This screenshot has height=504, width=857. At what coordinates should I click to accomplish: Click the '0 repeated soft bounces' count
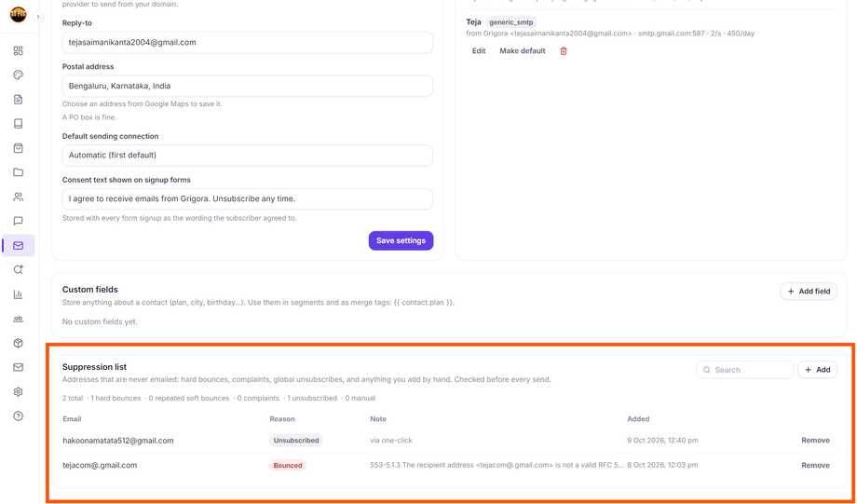click(188, 398)
